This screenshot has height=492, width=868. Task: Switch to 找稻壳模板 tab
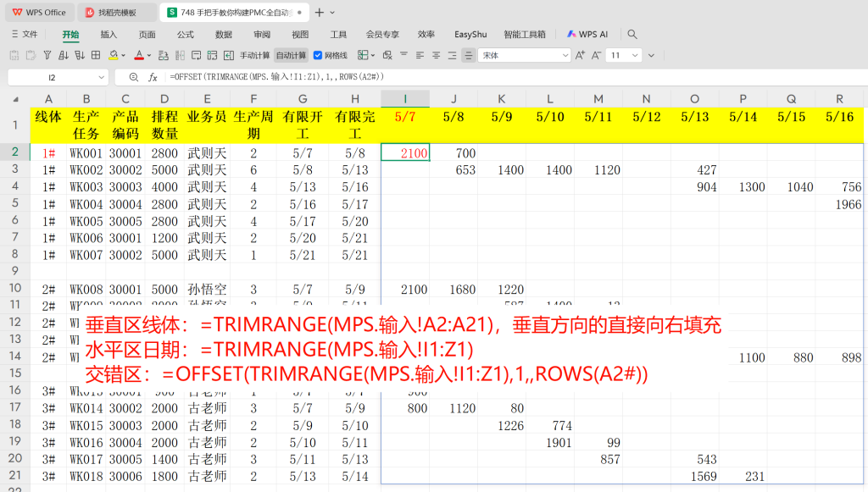click(117, 12)
